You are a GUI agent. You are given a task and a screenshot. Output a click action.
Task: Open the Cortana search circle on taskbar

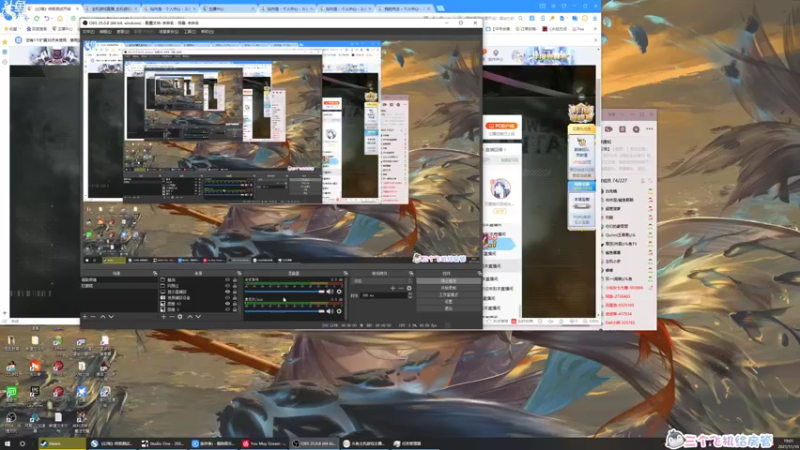coord(22,443)
